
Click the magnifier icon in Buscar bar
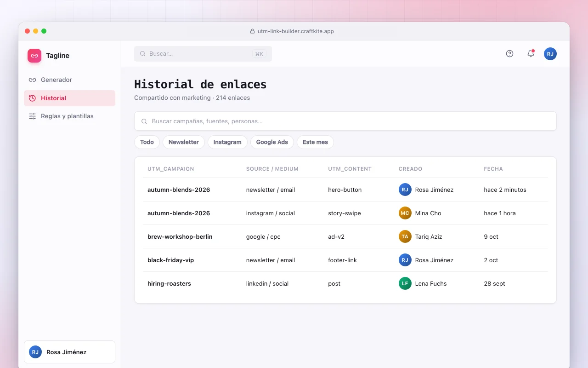(142, 54)
